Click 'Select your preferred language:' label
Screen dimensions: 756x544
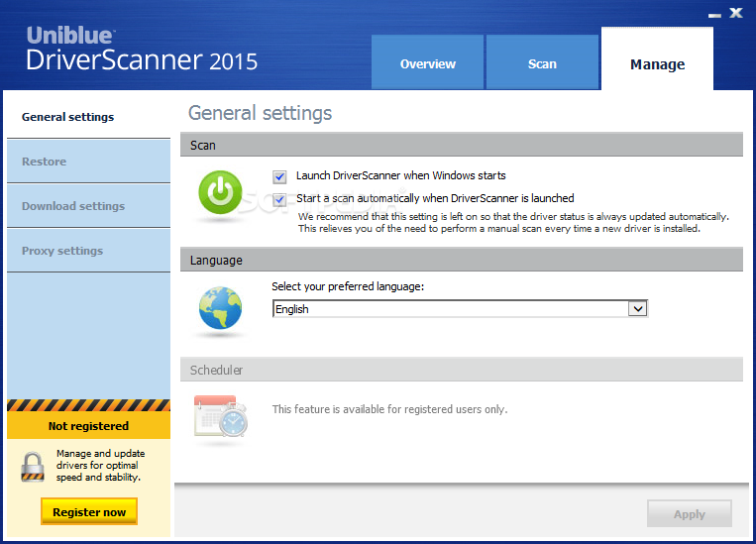(348, 286)
